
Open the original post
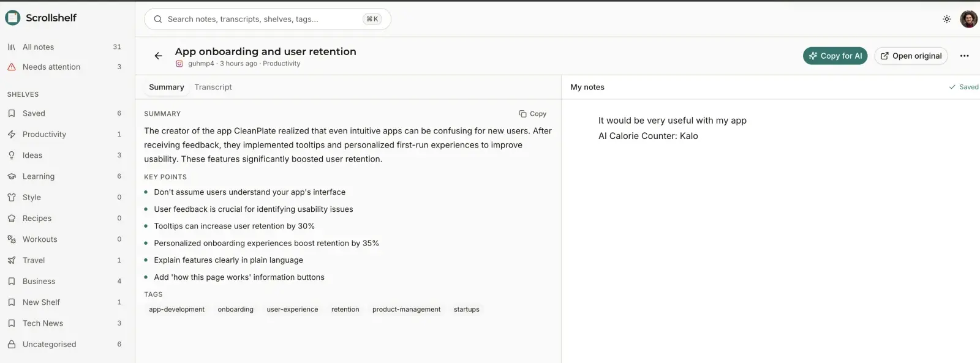click(911, 56)
